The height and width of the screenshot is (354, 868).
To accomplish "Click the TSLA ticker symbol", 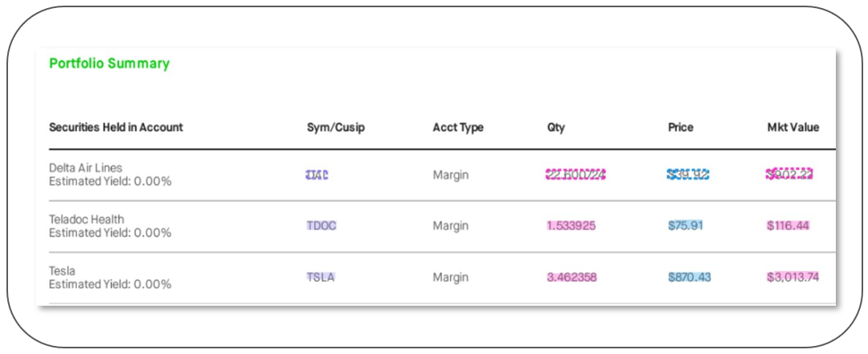I will click(321, 278).
